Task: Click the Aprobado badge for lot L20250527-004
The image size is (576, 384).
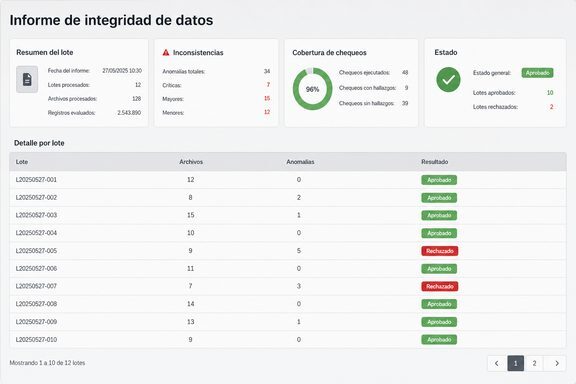Action: [439, 233]
